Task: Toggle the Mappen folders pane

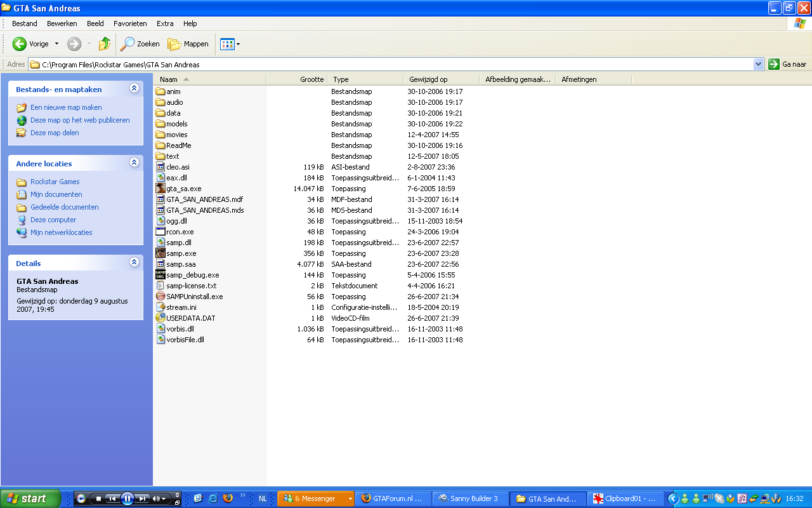Action: coord(188,44)
